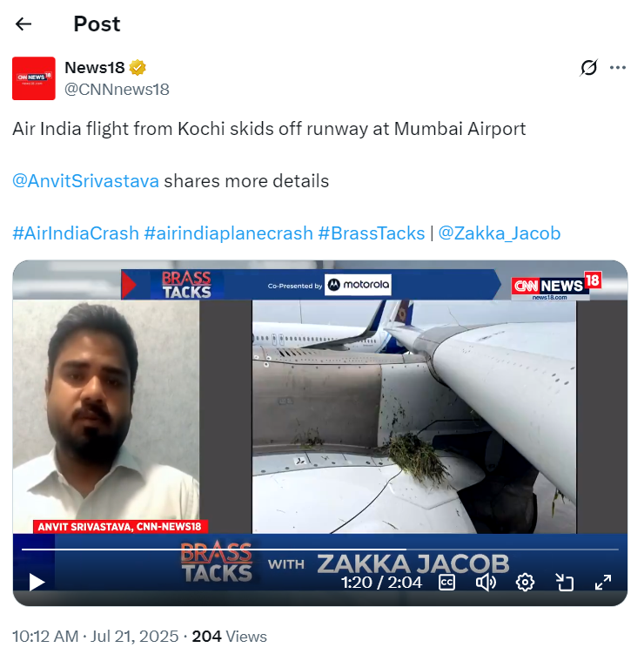Mute the video volume
This screenshot has width=644, height=661.
[x=486, y=582]
